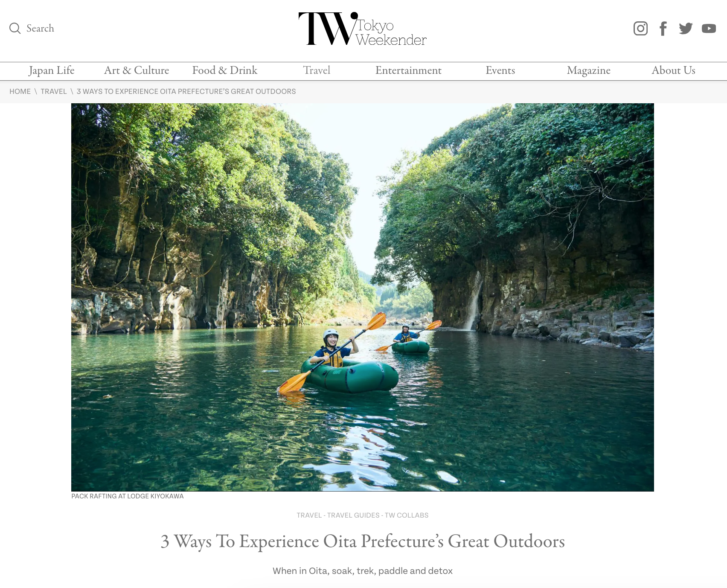Click the search magnifier icon
The width and height of the screenshot is (727, 588).
(15, 29)
